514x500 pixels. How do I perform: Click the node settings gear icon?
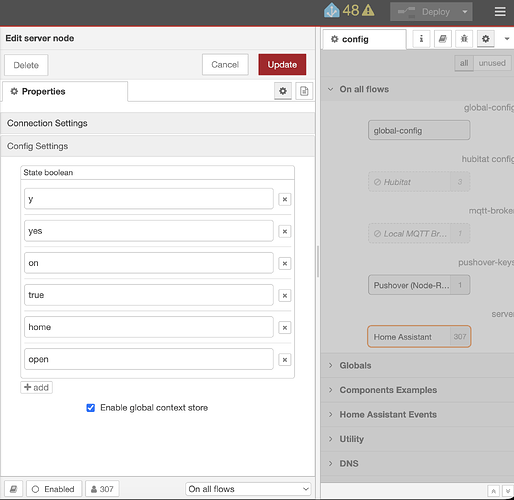coord(283,91)
